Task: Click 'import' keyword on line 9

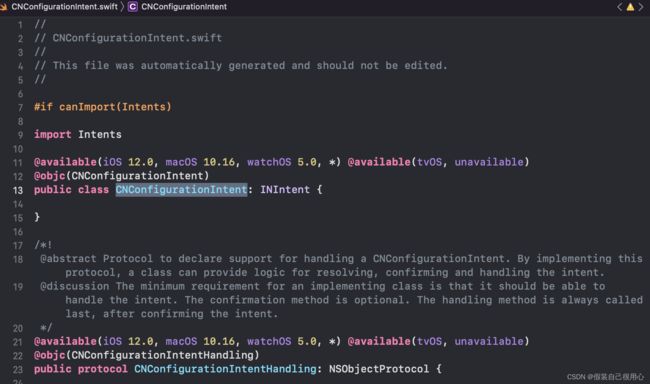Action: click(x=53, y=134)
